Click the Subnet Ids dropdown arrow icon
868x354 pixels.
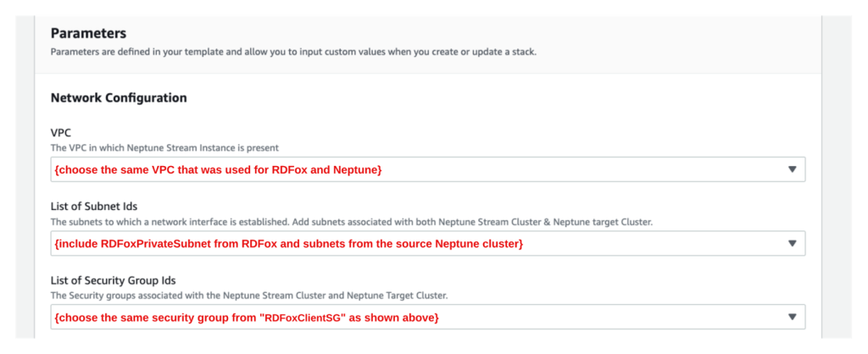point(793,243)
